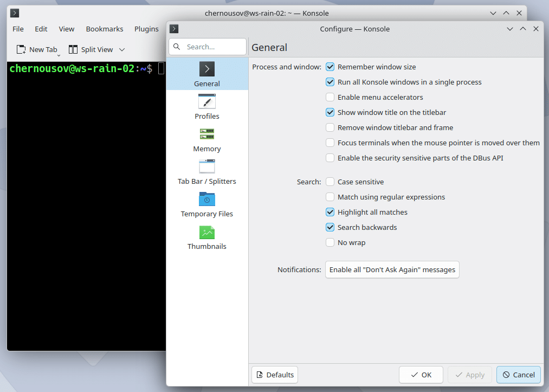Click the Konsole icon in Configure dialog titlebar
This screenshot has height=392, width=549.
(x=174, y=29)
